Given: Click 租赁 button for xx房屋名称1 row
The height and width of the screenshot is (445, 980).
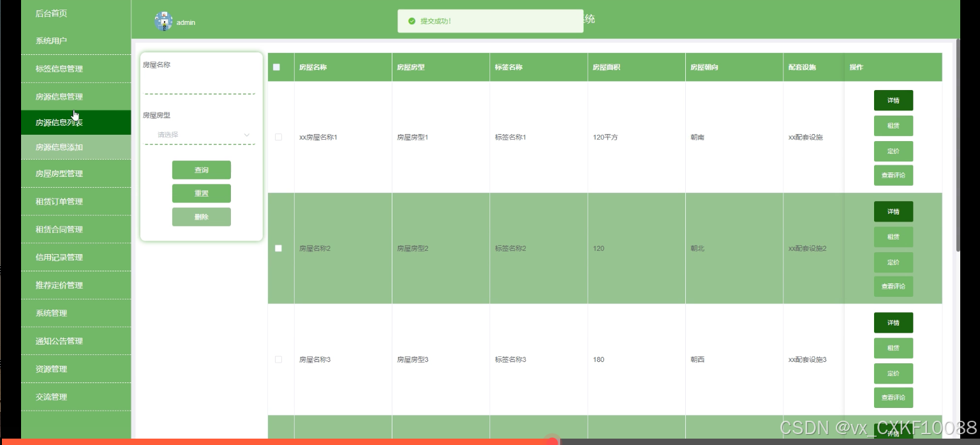Looking at the screenshot, I should tap(893, 126).
